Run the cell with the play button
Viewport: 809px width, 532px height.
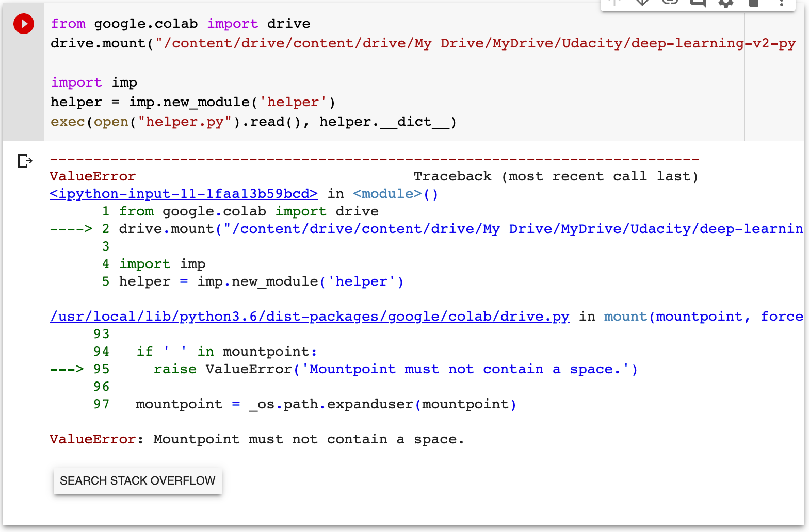24,24
